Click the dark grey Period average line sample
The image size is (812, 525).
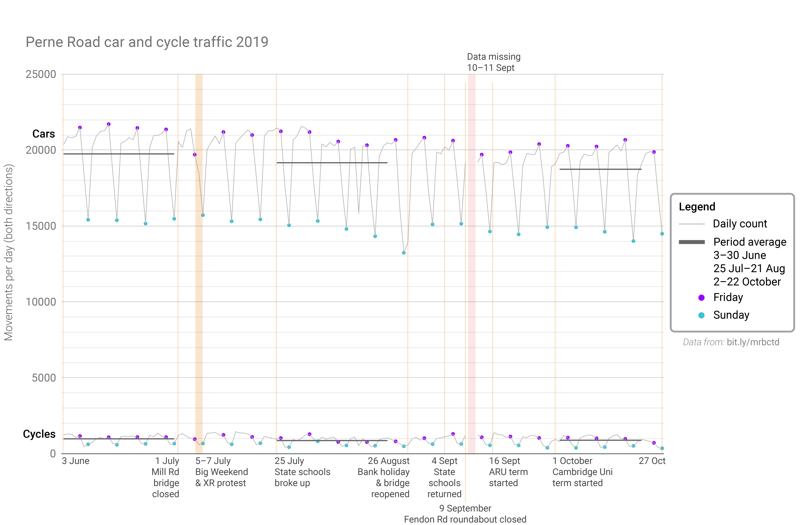[x=691, y=242]
